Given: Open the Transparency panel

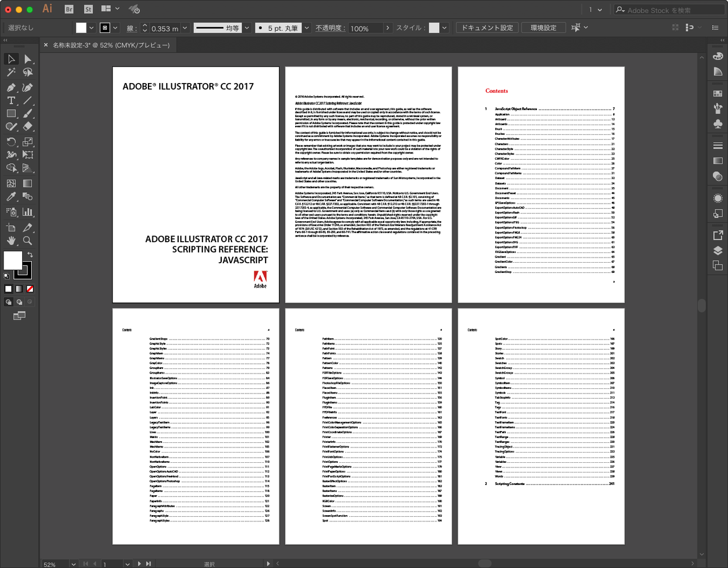Looking at the screenshot, I should tap(718, 176).
